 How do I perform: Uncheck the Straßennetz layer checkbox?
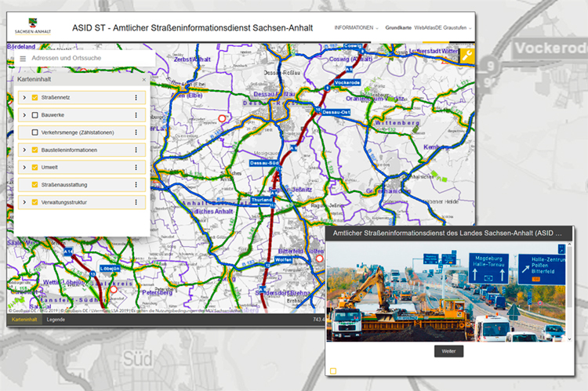click(x=34, y=97)
